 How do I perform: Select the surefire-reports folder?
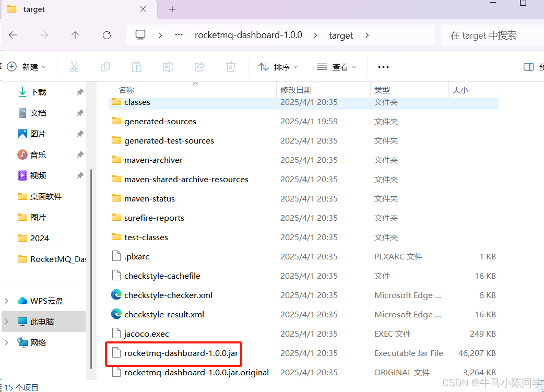click(303, 218)
